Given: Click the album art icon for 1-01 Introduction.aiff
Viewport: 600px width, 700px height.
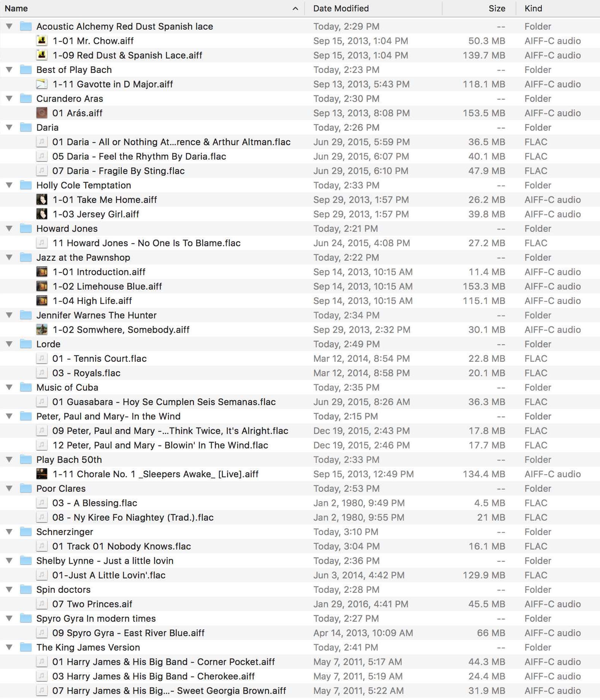Looking at the screenshot, I should [42, 272].
